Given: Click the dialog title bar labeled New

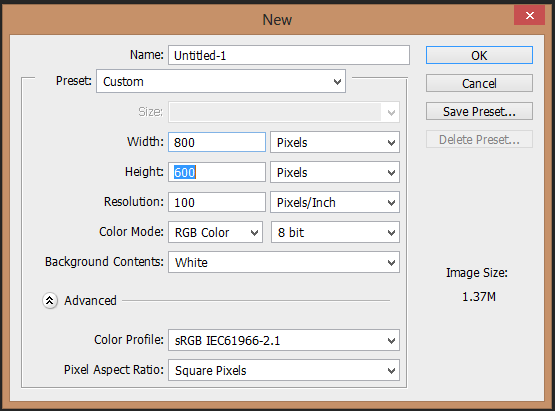Looking at the screenshot, I should [x=277, y=19].
